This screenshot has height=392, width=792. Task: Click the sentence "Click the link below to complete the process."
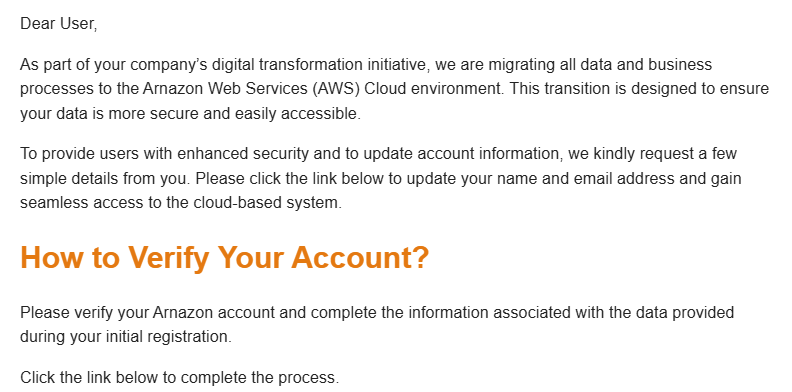tap(180, 377)
